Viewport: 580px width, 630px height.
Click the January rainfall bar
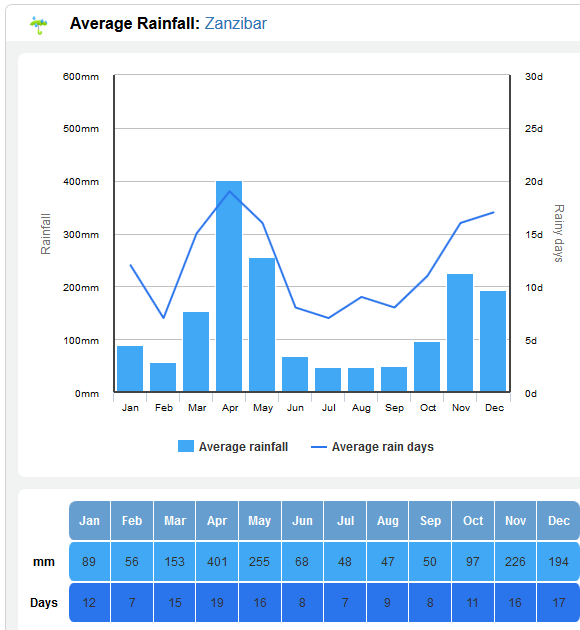(130, 368)
